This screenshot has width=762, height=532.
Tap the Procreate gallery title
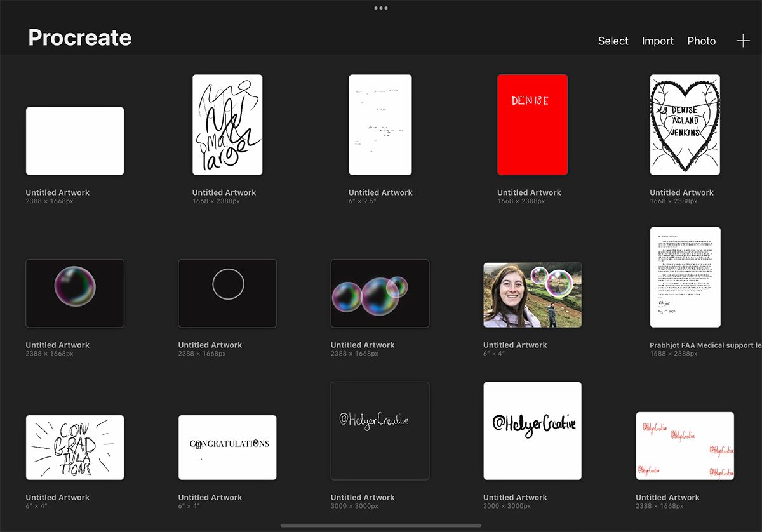pos(79,37)
